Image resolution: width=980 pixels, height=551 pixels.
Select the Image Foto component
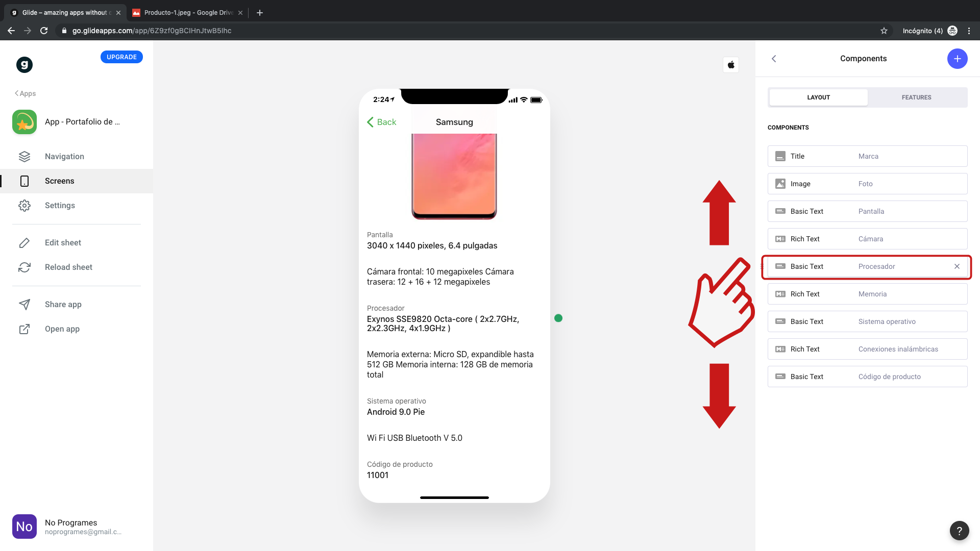pos(868,184)
